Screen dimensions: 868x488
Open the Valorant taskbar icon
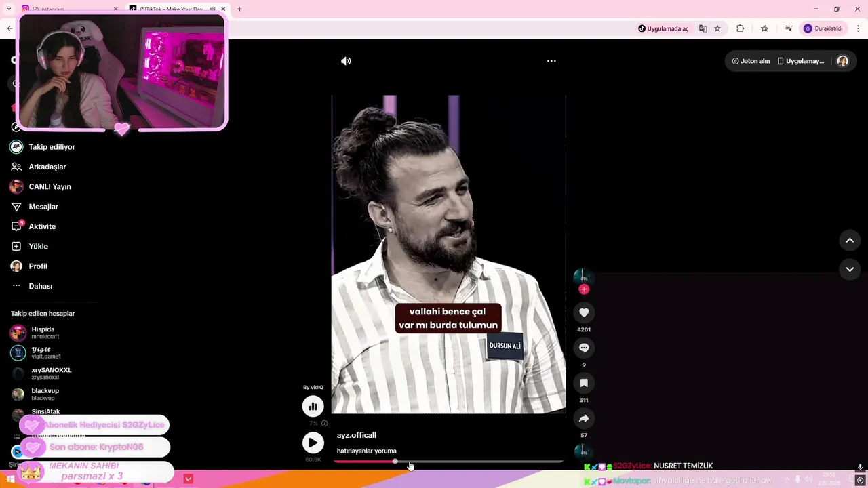188,479
